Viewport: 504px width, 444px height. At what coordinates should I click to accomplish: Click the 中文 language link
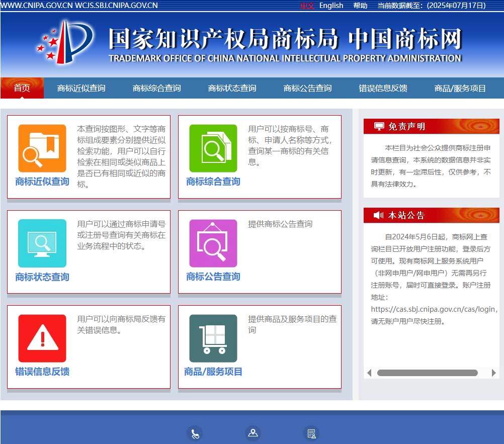(307, 6)
